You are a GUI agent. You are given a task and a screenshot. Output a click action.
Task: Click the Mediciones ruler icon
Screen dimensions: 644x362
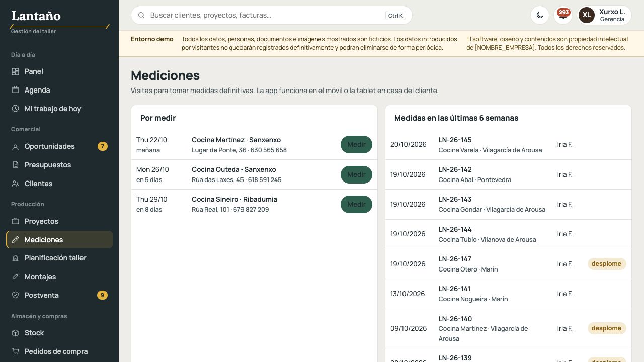point(15,240)
